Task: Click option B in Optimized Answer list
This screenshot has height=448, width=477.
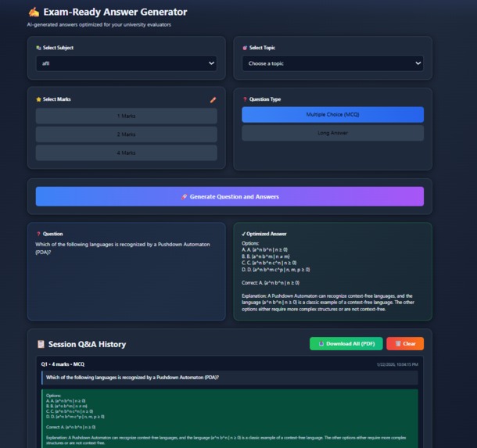Action: (266, 256)
